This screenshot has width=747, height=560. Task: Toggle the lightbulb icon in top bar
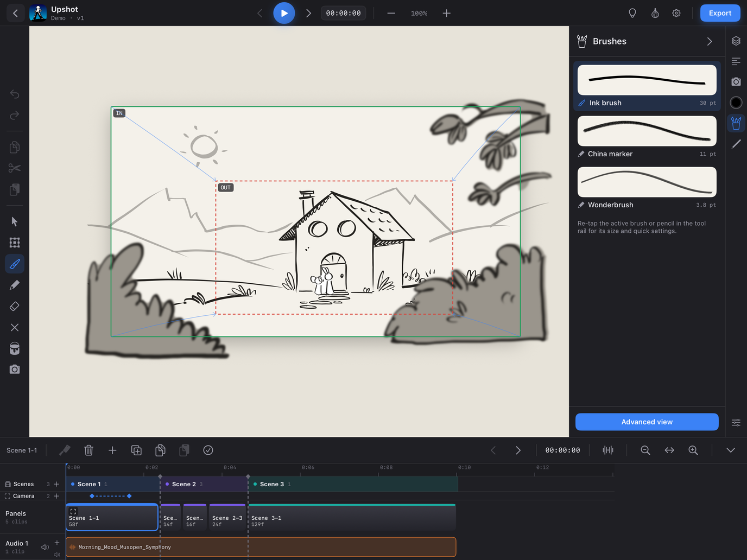(632, 13)
